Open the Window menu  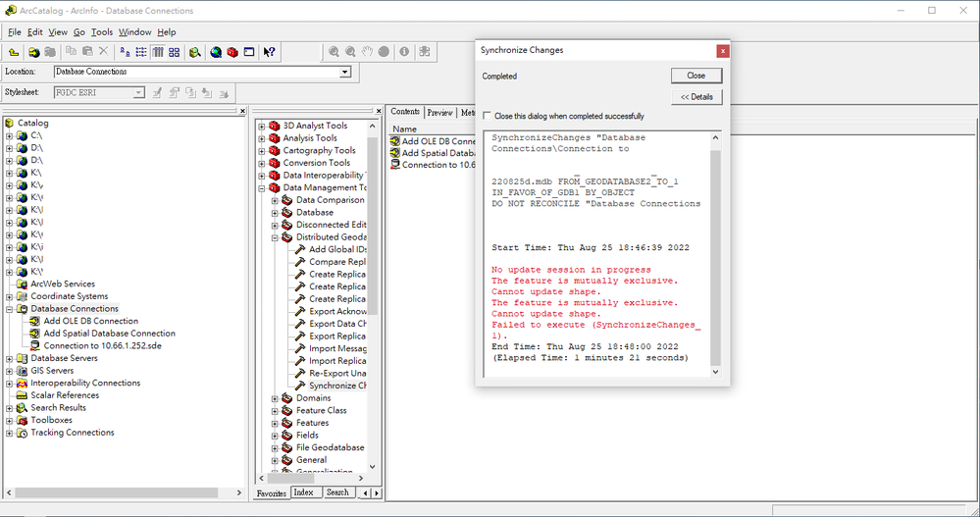(135, 31)
